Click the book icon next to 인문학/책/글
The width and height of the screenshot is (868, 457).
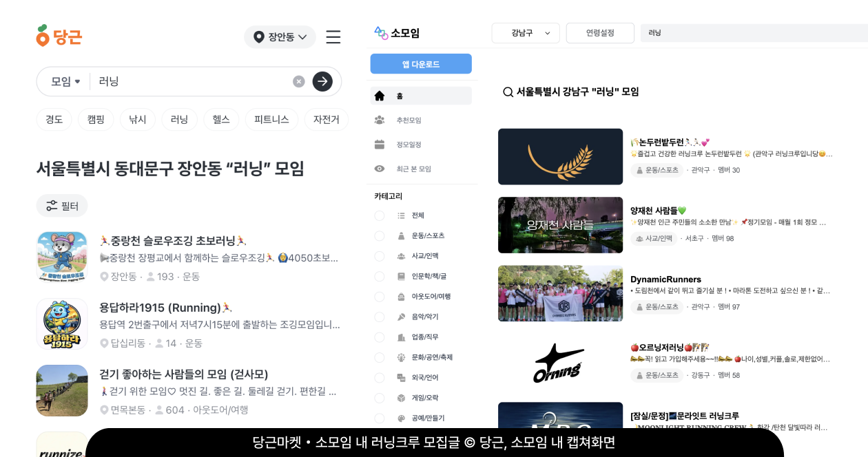402,277
